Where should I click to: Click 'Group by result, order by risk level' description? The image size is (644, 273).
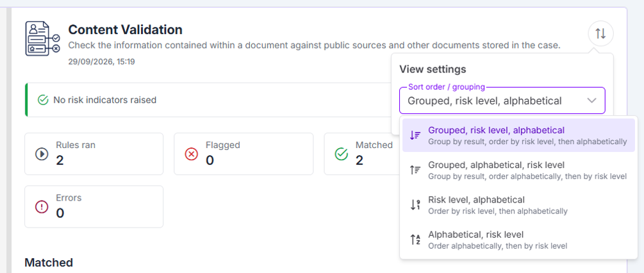[x=527, y=142]
